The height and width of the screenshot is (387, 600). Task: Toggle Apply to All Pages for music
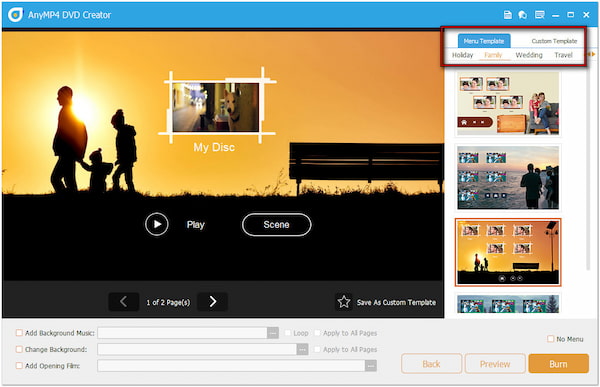(317, 333)
